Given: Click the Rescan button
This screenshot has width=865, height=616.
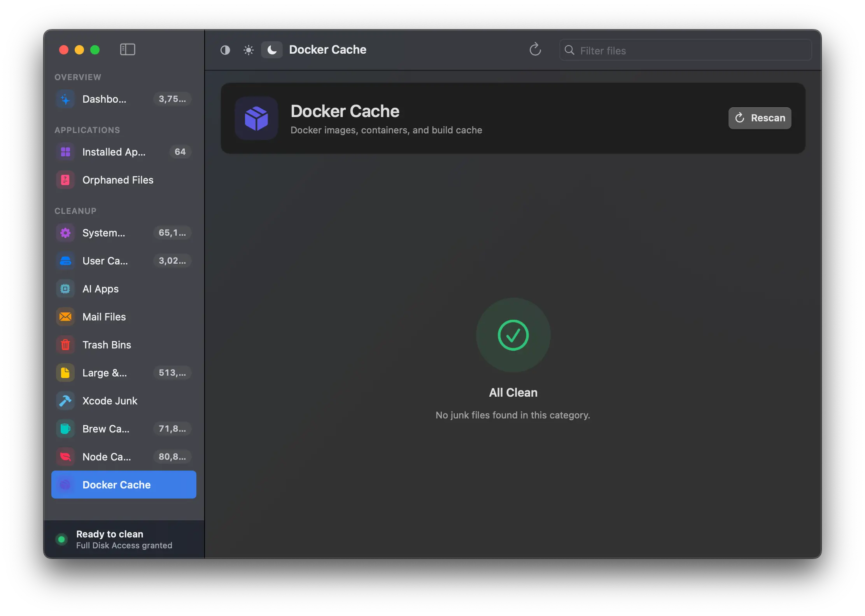Looking at the screenshot, I should point(760,118).
